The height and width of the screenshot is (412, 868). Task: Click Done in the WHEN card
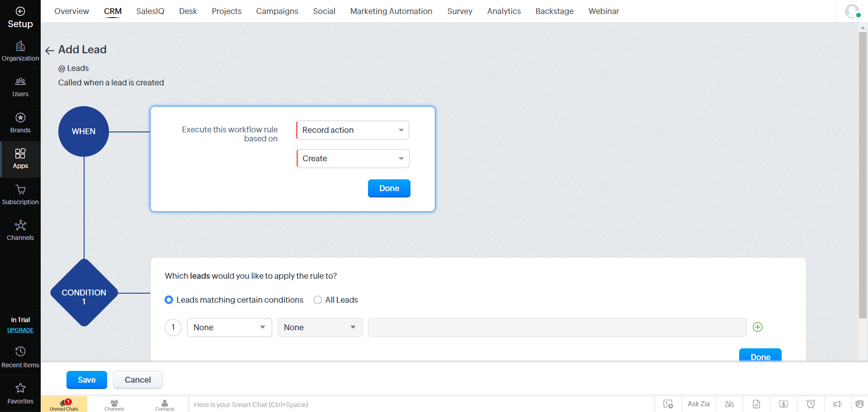pos(389,188)
